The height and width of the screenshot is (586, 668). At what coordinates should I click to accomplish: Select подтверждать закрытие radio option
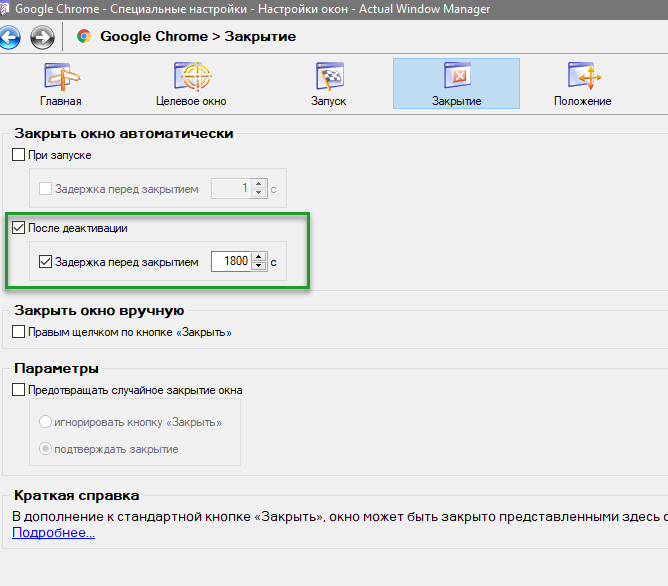pos(45,449)
